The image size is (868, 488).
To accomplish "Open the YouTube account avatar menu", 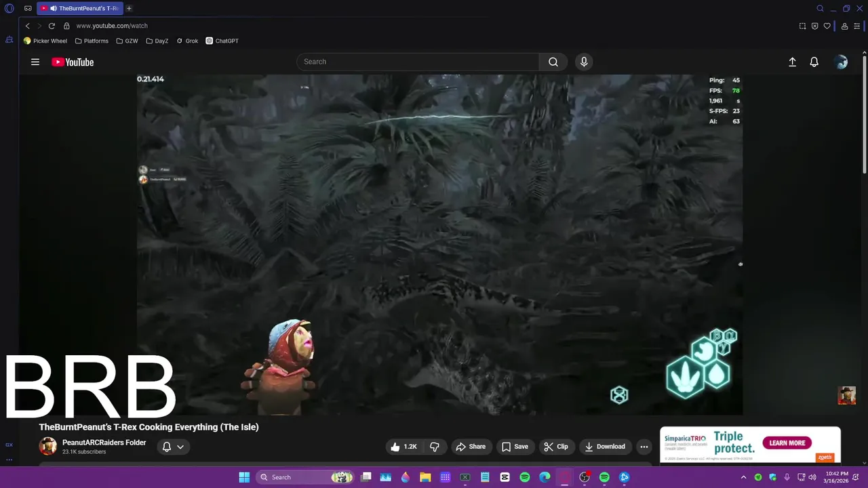I will click(842, 62).
